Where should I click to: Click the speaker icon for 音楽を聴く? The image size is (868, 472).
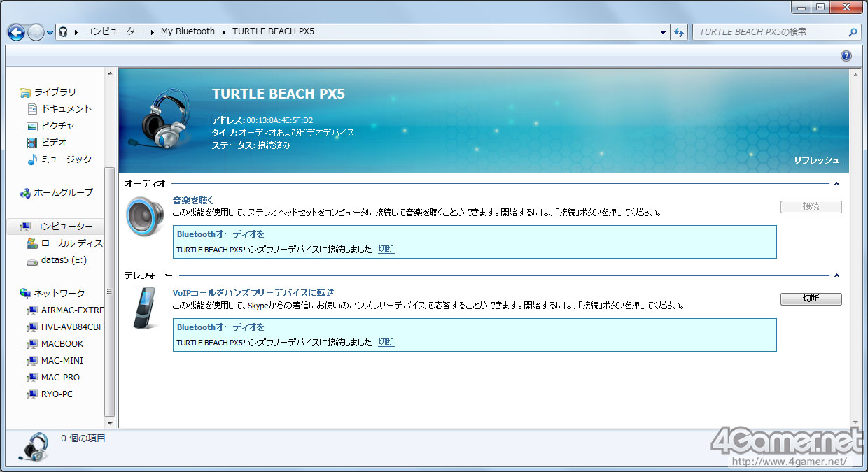(146, 216)
